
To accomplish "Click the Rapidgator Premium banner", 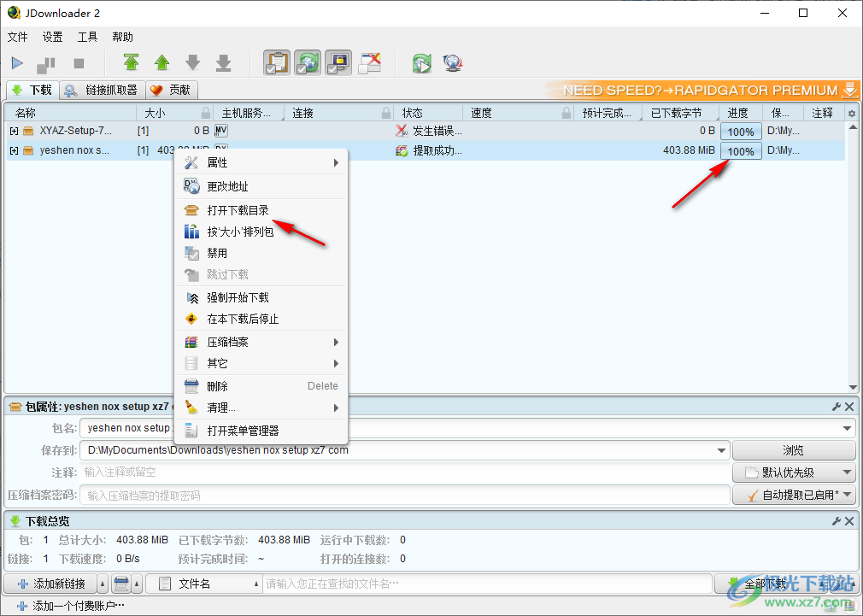I will point(702,90).
